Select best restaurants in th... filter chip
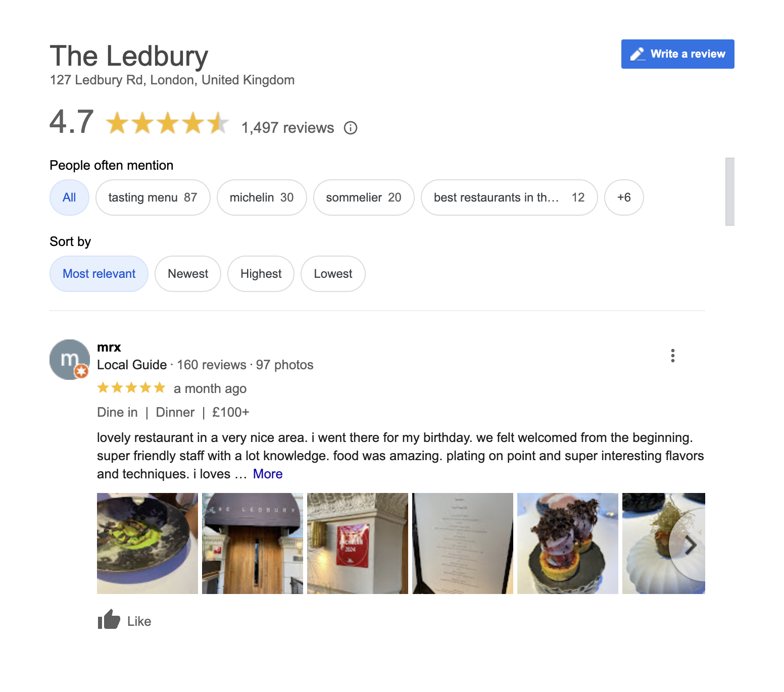This screenshot has height=692, width=784. coord(509,197)
